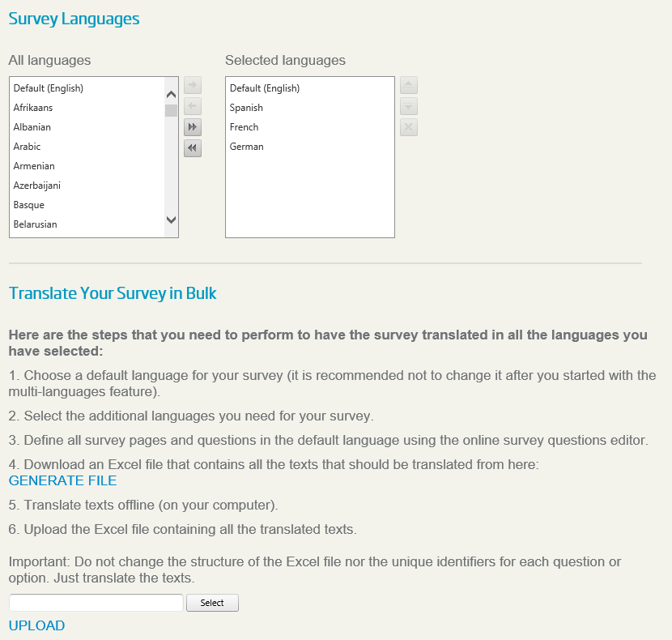Viewport: 672px width, 640px height.
Task: Select Spanish in Selected languages
Action: pos(310,108)
